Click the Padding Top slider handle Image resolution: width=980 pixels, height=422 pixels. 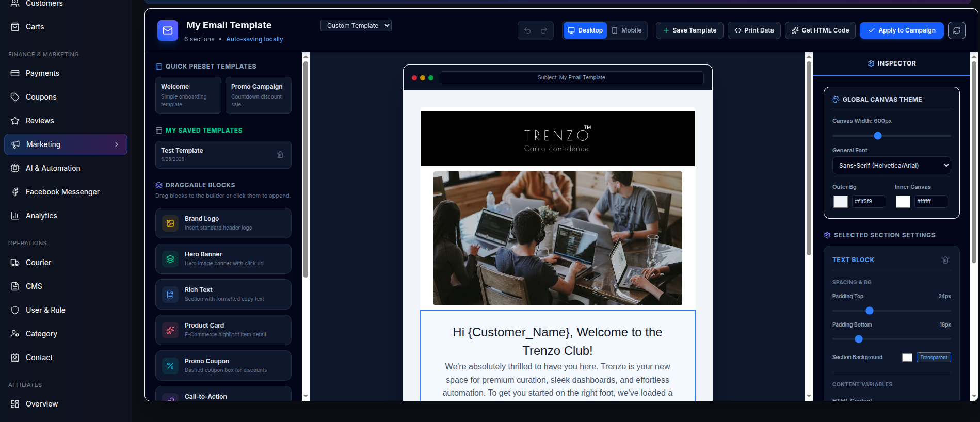(870, 311)
